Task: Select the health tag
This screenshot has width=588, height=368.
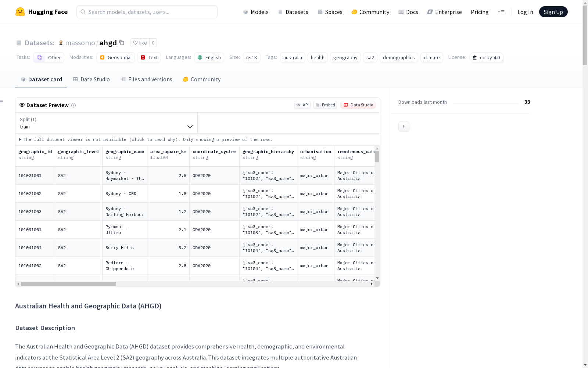Action: coord(318,57)
